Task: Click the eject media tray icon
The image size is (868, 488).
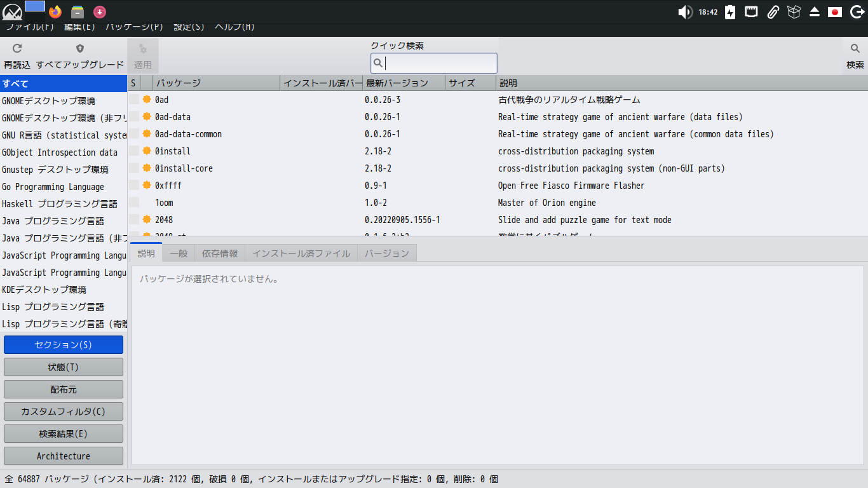Action: pos(815,12)
